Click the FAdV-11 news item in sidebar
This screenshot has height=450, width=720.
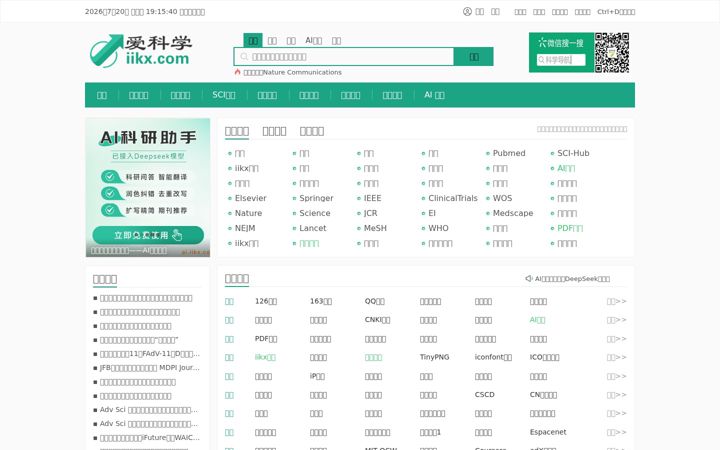tap(149, 354)
